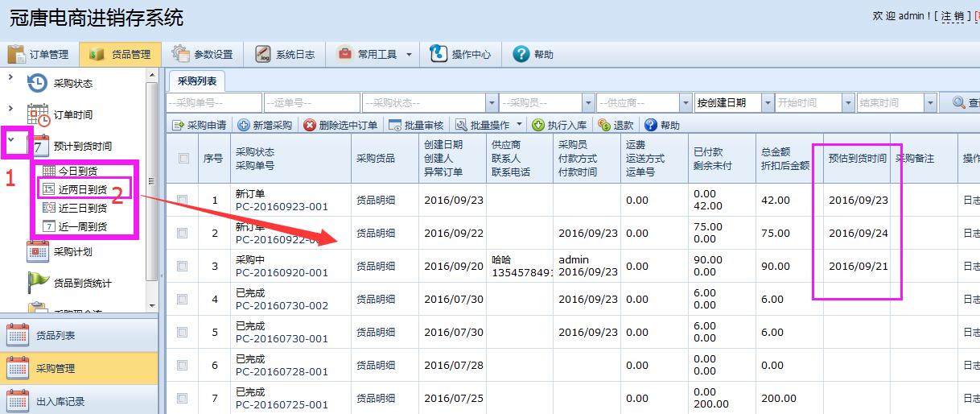Image resolution: width=980 pixels, height=414 pixels.
Task: Click the 删除选中订单 red X button
Action: [x=340, y=125]
